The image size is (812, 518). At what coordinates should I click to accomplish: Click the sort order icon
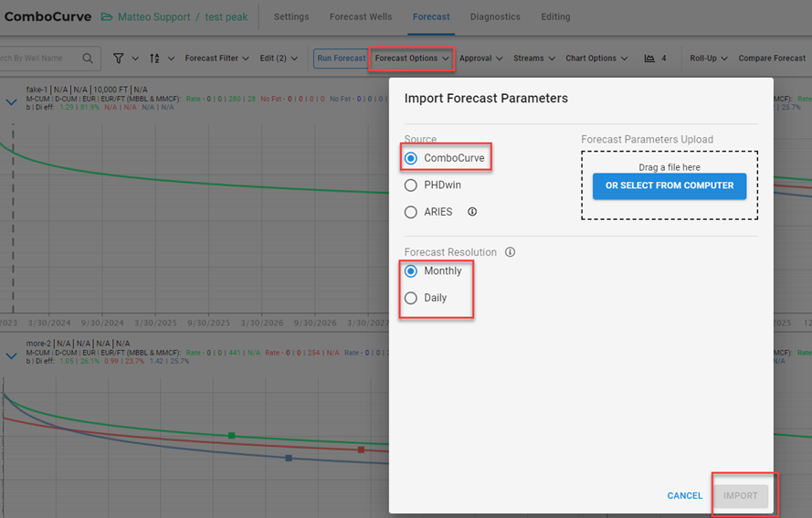154,58
